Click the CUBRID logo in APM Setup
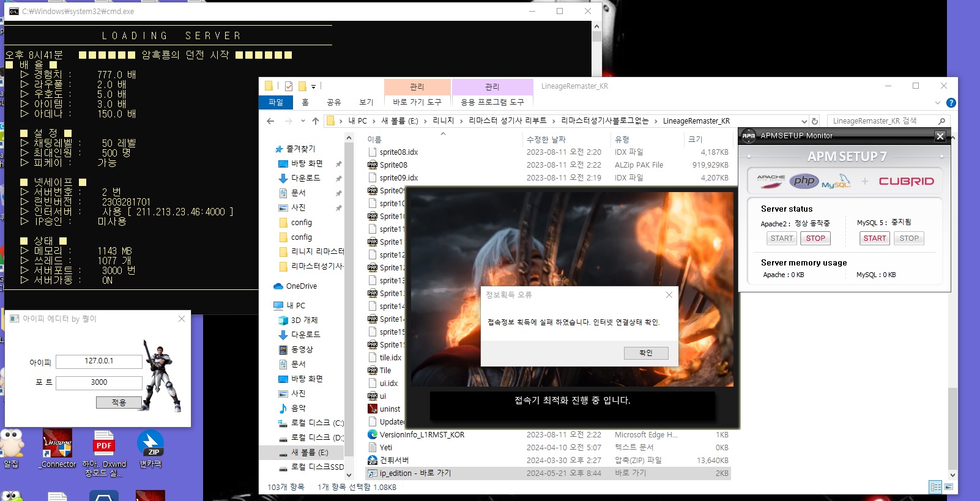The height and width of the screenshot is (501, 980). [906, 181]
